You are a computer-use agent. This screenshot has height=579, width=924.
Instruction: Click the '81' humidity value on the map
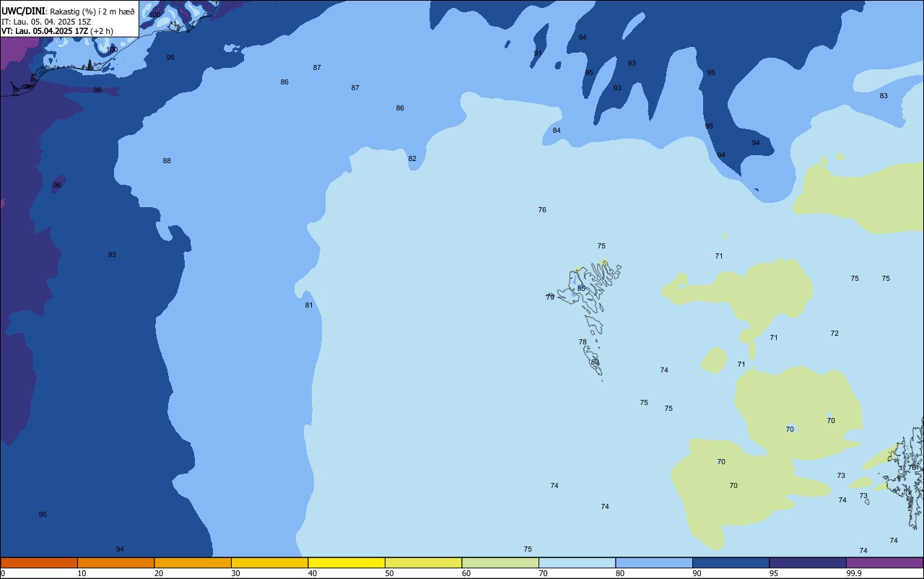309,305
